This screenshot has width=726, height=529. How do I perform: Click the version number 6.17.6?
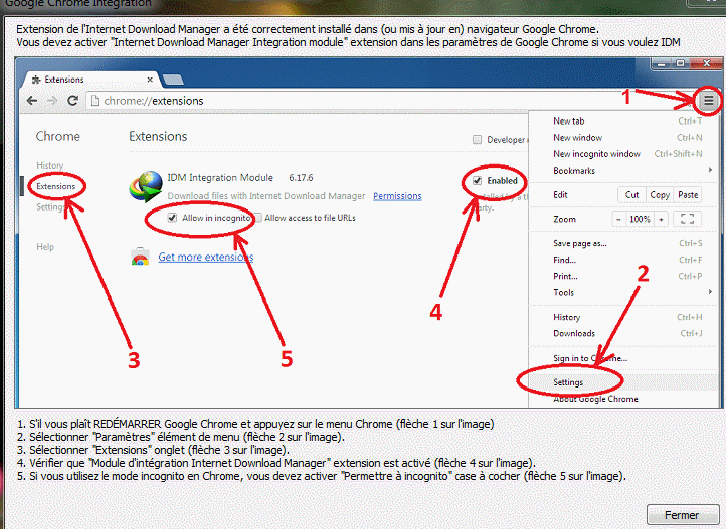301,178
